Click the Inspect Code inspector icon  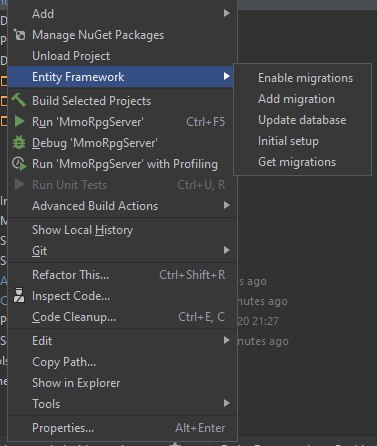coord(19,295)
